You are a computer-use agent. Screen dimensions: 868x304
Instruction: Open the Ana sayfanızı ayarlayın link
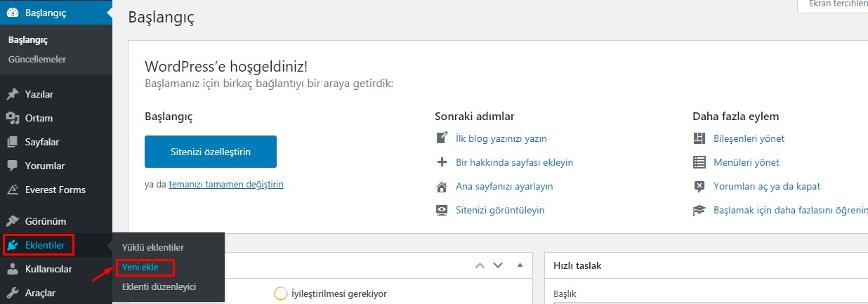(505, 186)
